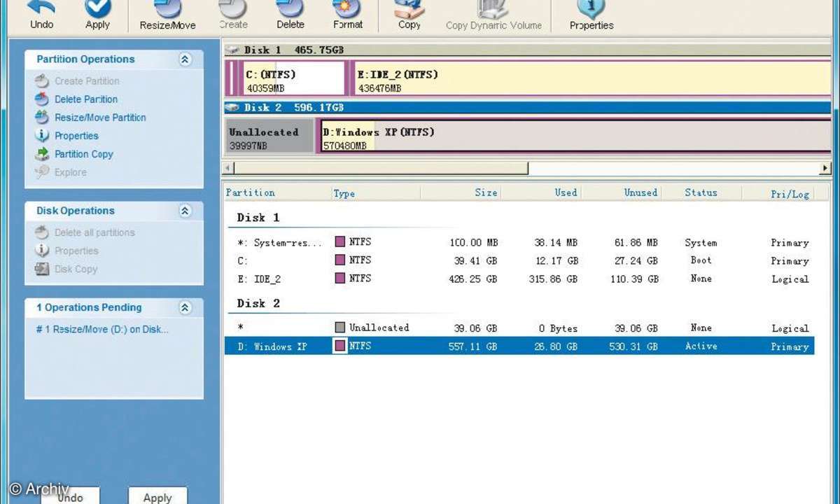Click the bottom Undo button
The image size is (840, 504).
tap(70, 496)
